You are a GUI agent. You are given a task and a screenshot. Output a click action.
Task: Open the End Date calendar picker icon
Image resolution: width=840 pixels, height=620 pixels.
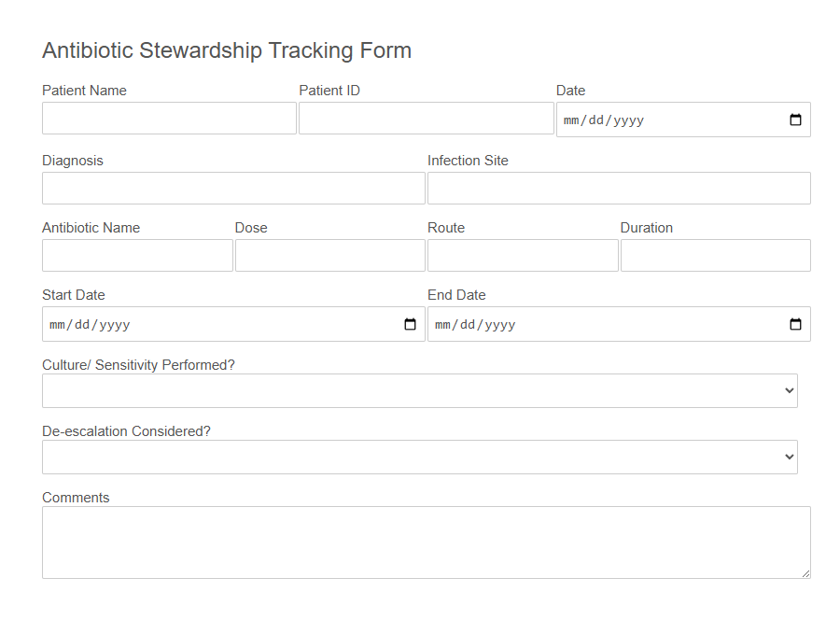click(x=795, y=324)
